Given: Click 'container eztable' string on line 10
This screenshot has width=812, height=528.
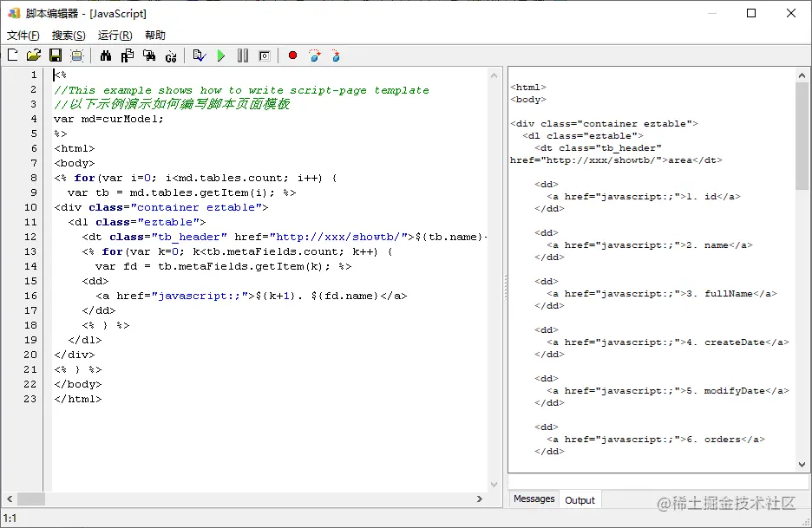Looking at the screenshot, I should pos(196,207).
